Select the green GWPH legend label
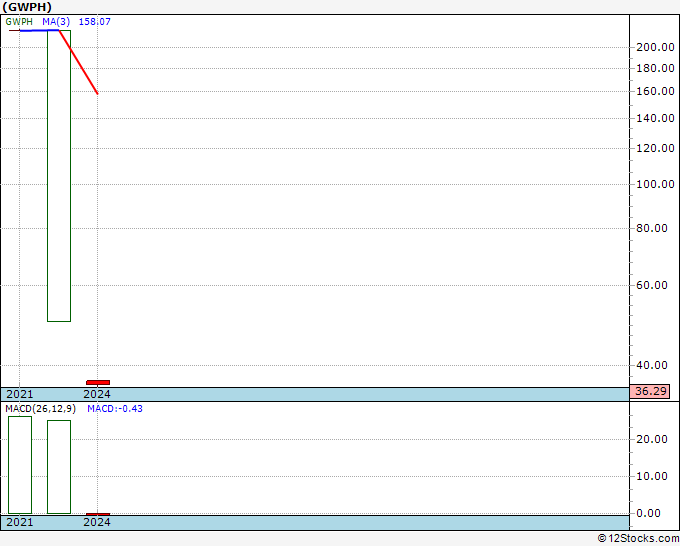The image size is (680, 546). coord(19,22)
